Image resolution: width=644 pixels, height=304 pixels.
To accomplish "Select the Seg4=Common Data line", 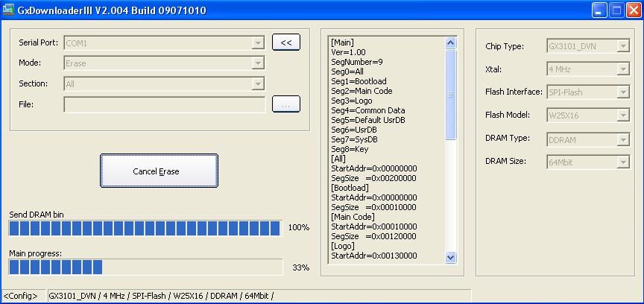I will 368,110.
